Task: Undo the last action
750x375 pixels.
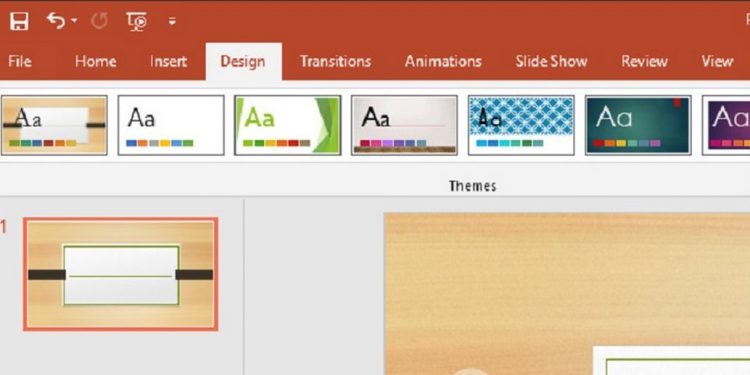Action: [56, 21]
